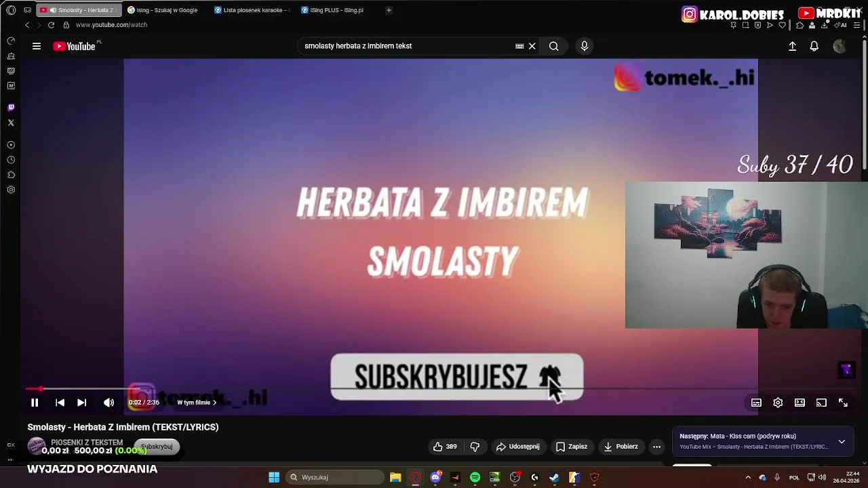Skip to the next video
This screenshot has width=868, height=488.
pos(81,403)
